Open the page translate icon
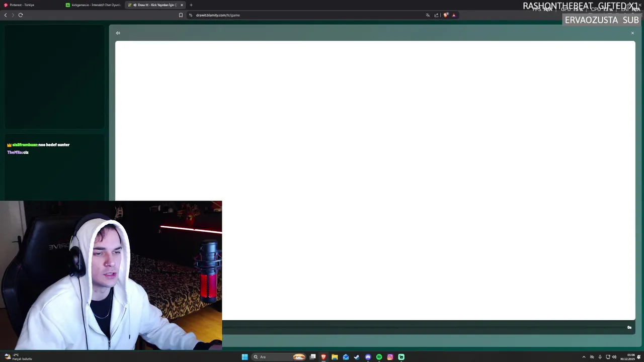The image size is (644, 362). pos(428,15)
